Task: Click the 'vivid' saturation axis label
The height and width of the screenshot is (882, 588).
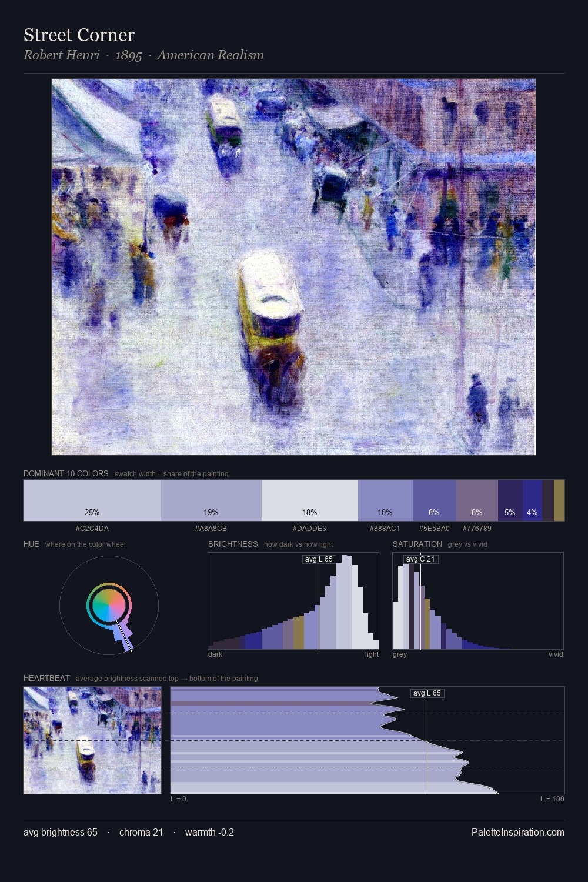Action: pos(556,654)
